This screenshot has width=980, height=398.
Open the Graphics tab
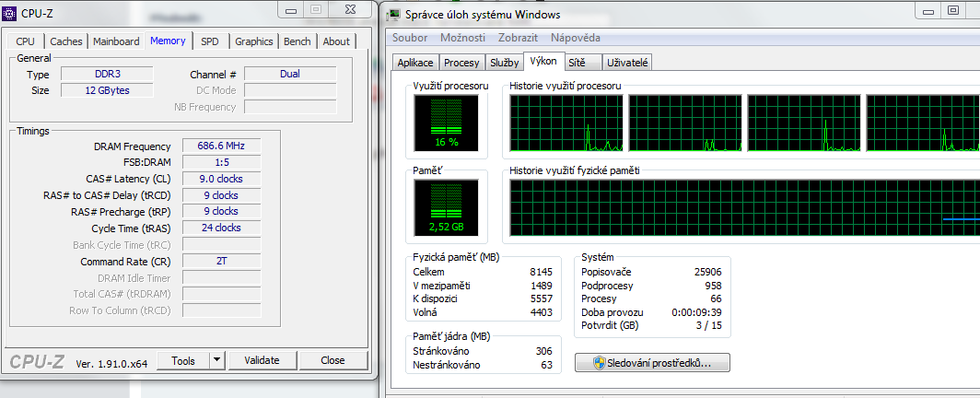point(253,41)
